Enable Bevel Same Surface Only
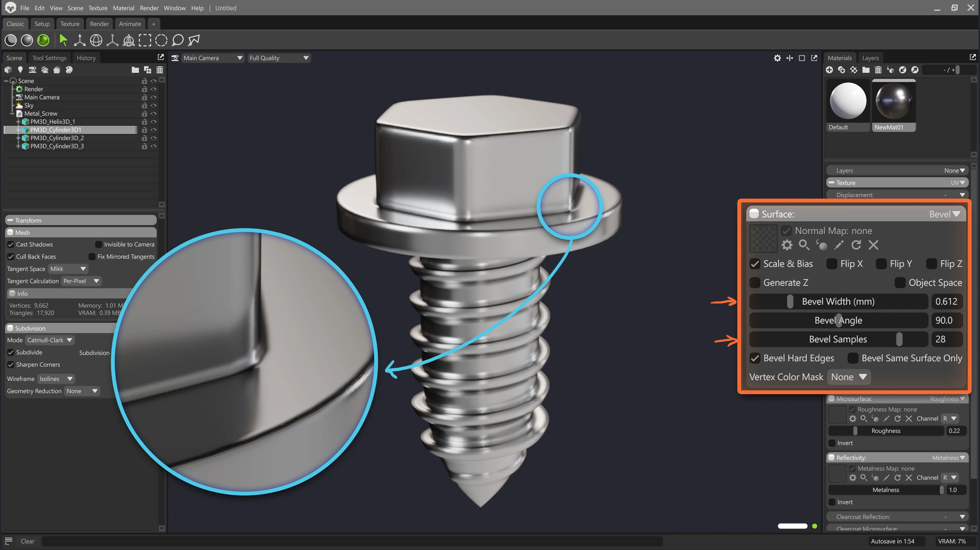Viewport: 980px width, 550px height. point(853,358)
